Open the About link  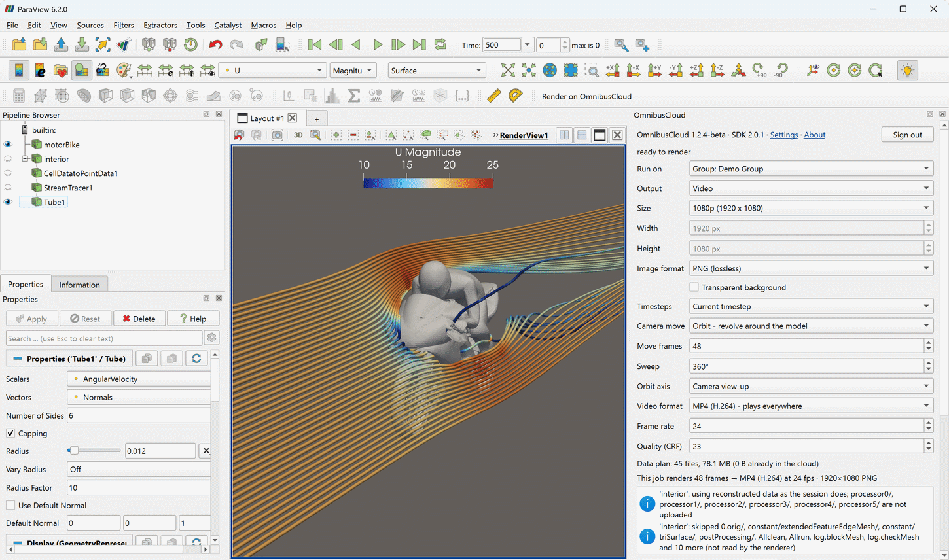pos(814,135)
